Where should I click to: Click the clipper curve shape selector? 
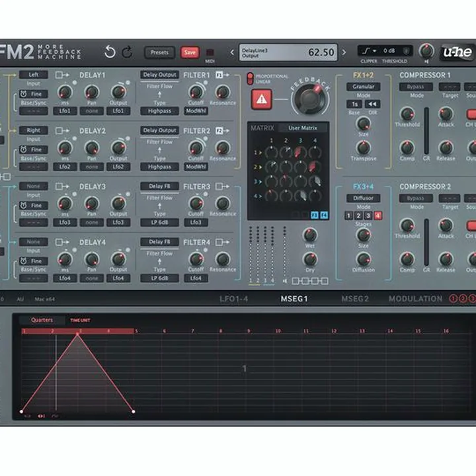(x=370, y=51)
